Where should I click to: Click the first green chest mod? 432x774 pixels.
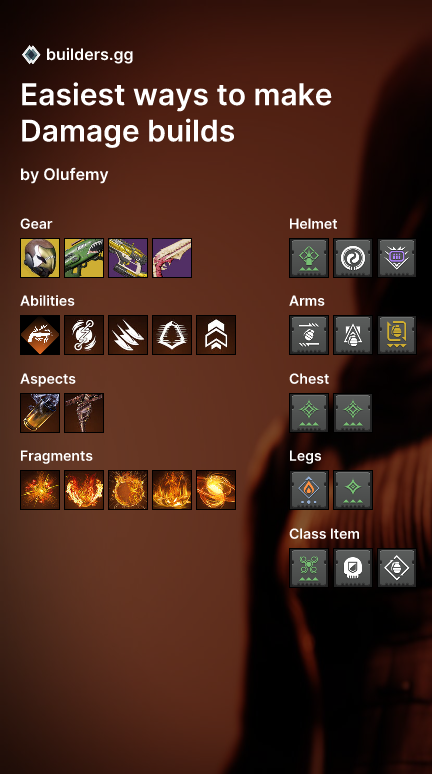[x=309, y=413]
